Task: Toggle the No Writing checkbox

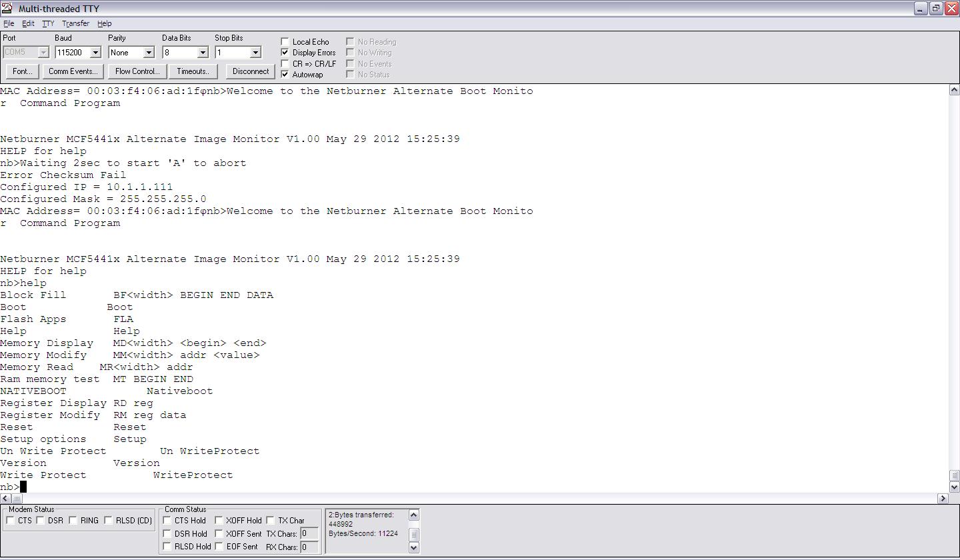Action: (x=350, y=53)
